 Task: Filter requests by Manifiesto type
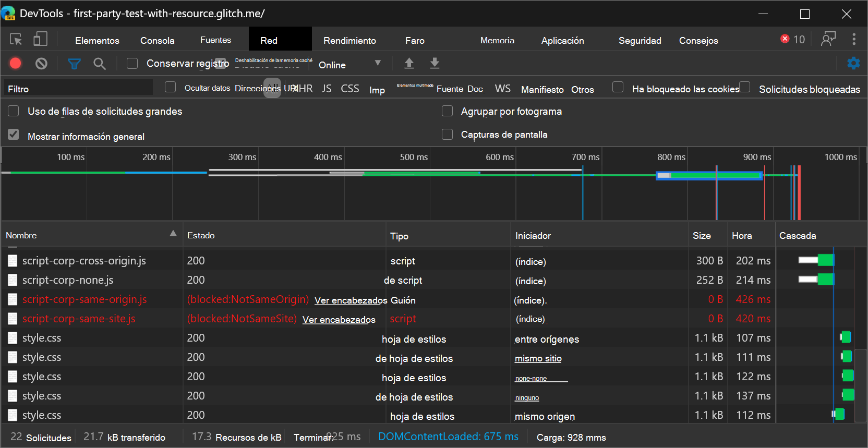pyautogui.click(x=542, y=90)
